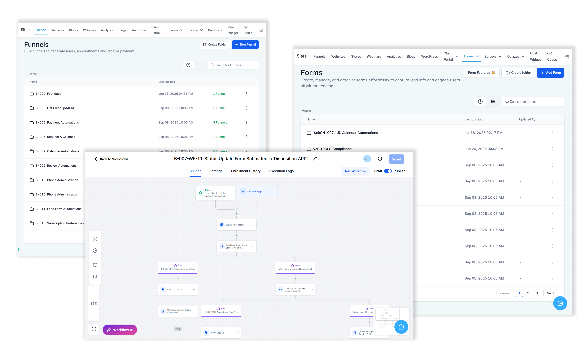Switch to the Enrollment History tab

246,171
